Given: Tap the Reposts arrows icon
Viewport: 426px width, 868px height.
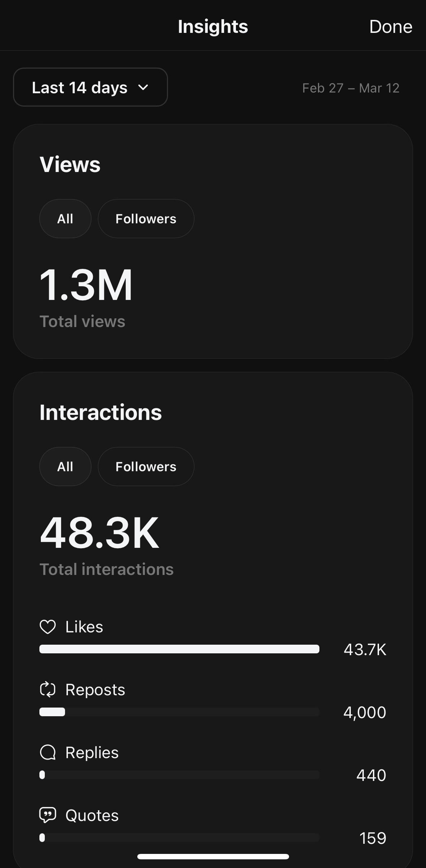Looking at the screenshot, I should (48, 689).
